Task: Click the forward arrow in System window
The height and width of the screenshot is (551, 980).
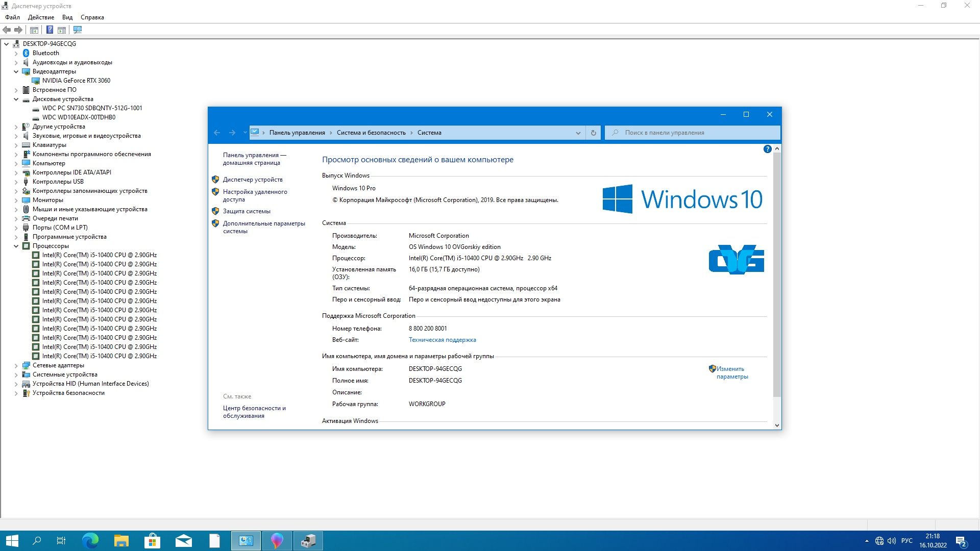Action: click(232, 133)
